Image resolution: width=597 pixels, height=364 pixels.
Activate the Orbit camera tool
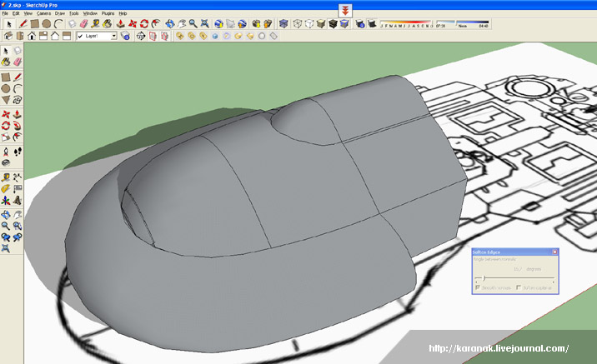point(6,213)
